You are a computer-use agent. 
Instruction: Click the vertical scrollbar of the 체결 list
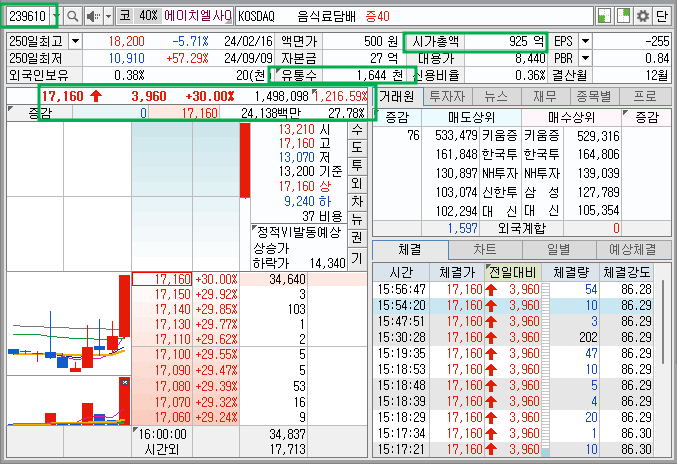664,322
